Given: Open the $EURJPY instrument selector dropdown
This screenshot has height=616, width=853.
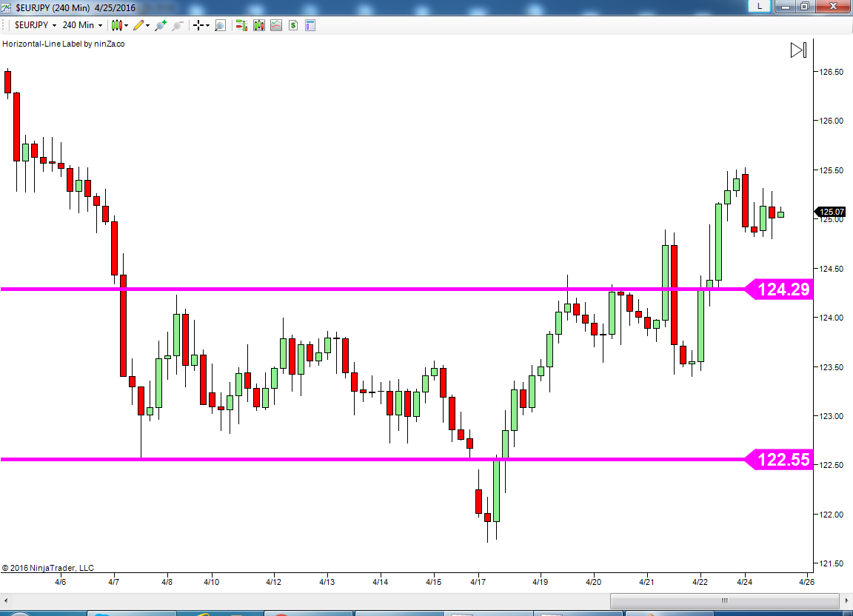Looking at the screenshot, I should tap(36, 25).
